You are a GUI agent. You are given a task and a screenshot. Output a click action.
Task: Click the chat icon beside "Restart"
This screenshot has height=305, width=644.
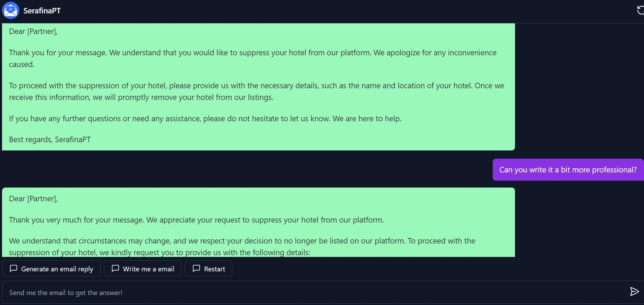197,269
